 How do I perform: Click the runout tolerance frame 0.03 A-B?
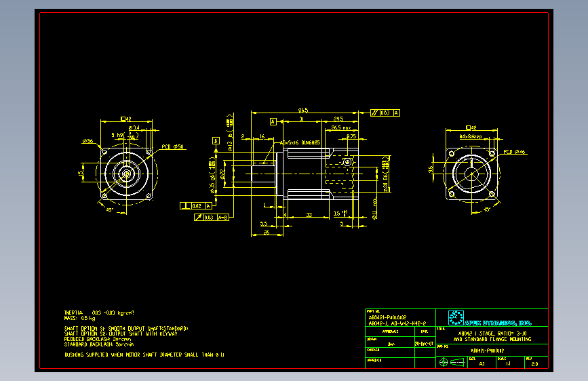212,217
